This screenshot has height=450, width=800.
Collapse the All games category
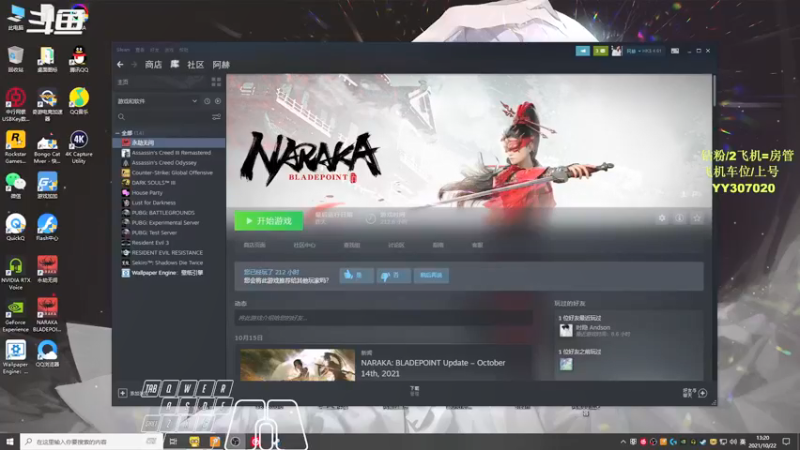(x=118, y=133)
